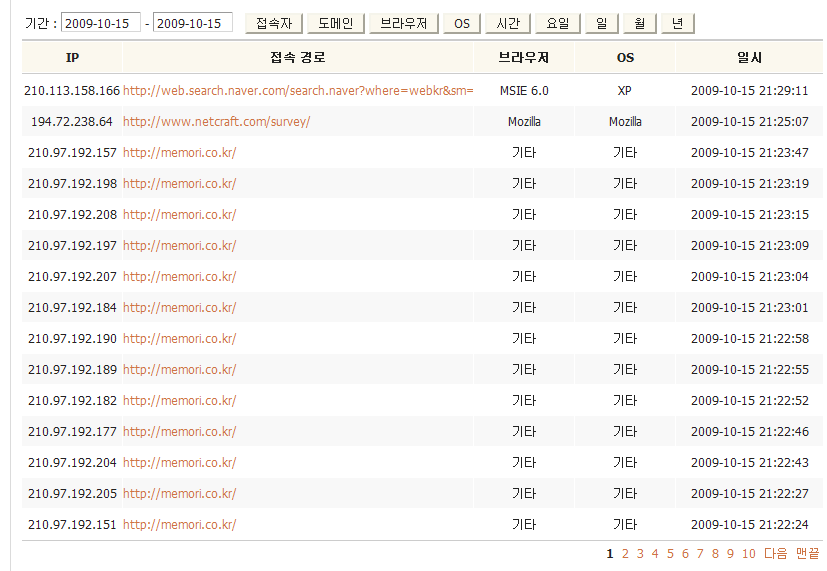The image size is (827, 571).
Task: Select the 브라우저 filter button
Action: tap(403, 23)
